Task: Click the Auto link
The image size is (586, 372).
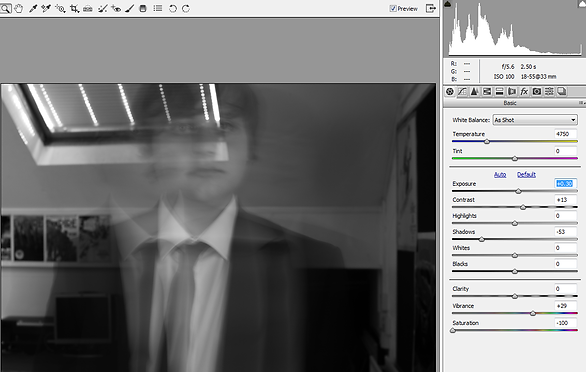Action: tap(500, 175)
